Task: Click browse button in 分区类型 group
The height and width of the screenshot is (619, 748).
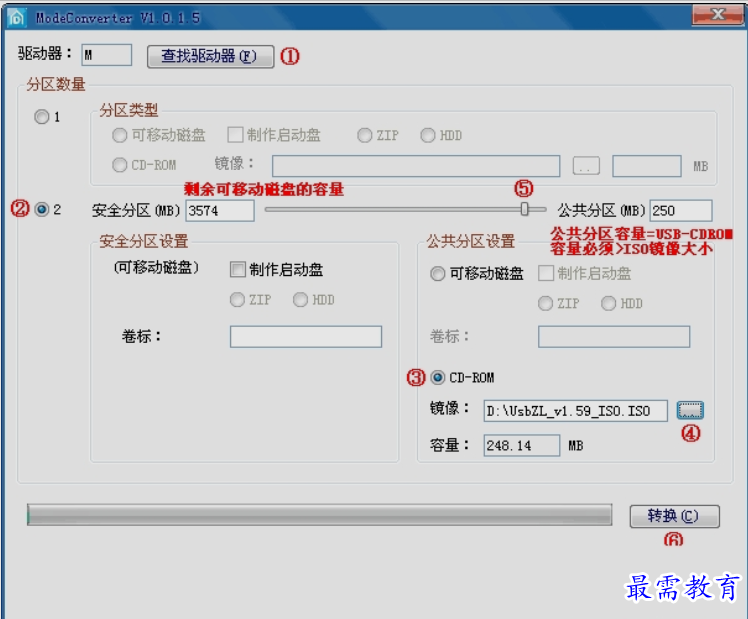Action: point(586,165)
